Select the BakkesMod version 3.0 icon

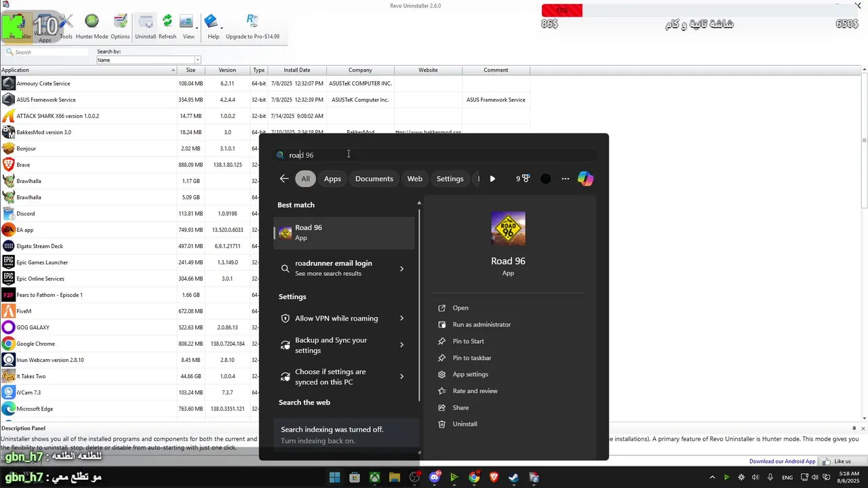coord(8,132)
